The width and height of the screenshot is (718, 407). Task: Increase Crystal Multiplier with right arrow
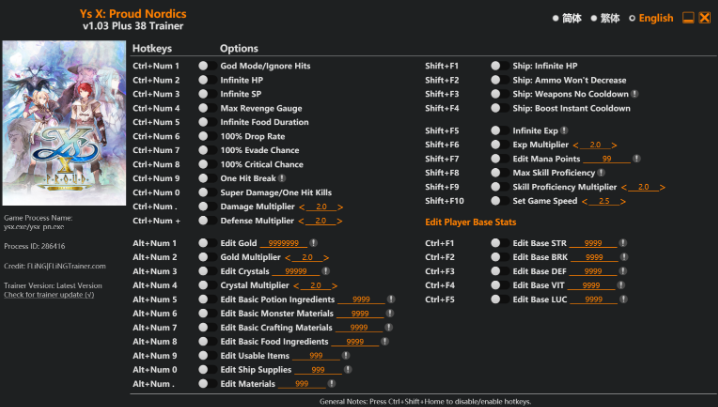pyautogui.click(x=334, y=286)
